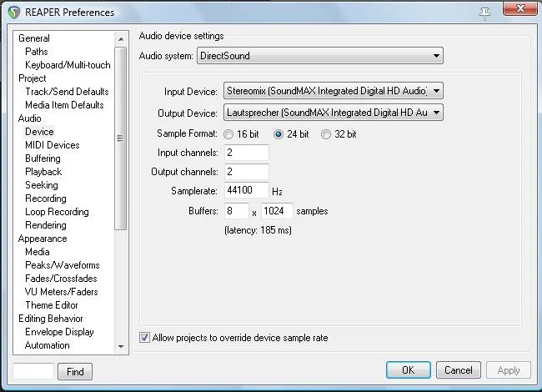Viewport: 542px width, 392px height.
Task: Open the Output Device dropdown
Action: click(334, 113)
